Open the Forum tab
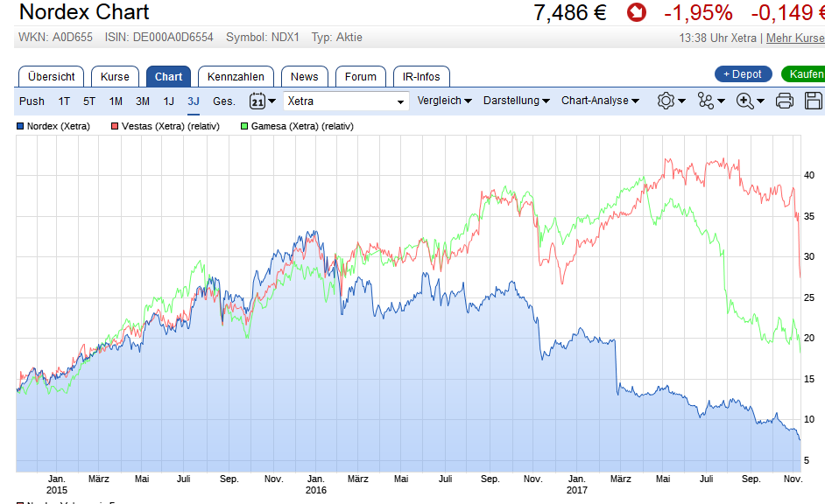This screenshot has height=504, width=825. pyautogui.click(x=361, y=77)
